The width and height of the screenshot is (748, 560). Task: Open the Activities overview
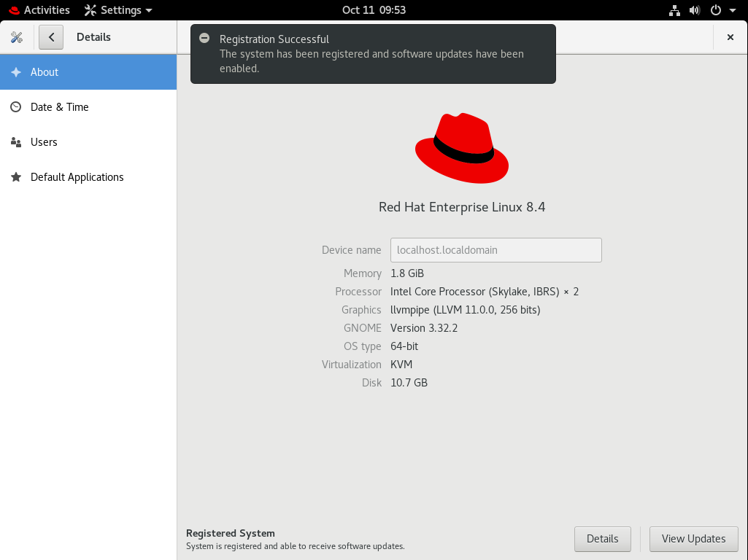click(x=39, y=10)
